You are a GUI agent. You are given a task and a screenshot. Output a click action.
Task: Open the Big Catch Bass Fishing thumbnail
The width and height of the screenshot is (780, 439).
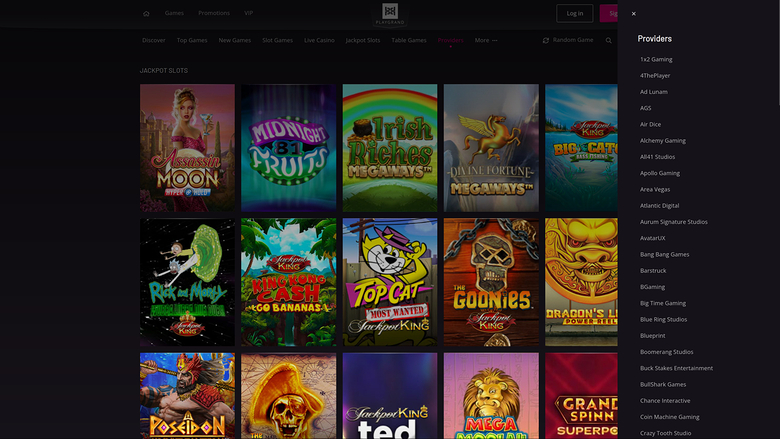581,148
